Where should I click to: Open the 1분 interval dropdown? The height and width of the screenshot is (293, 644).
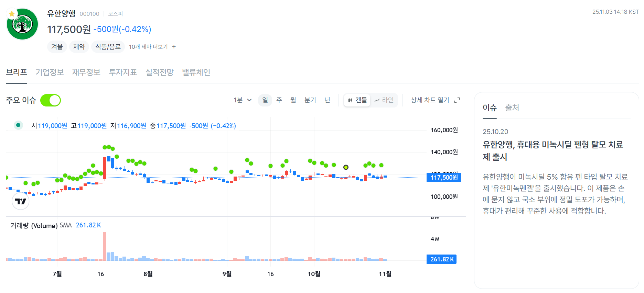243,100
